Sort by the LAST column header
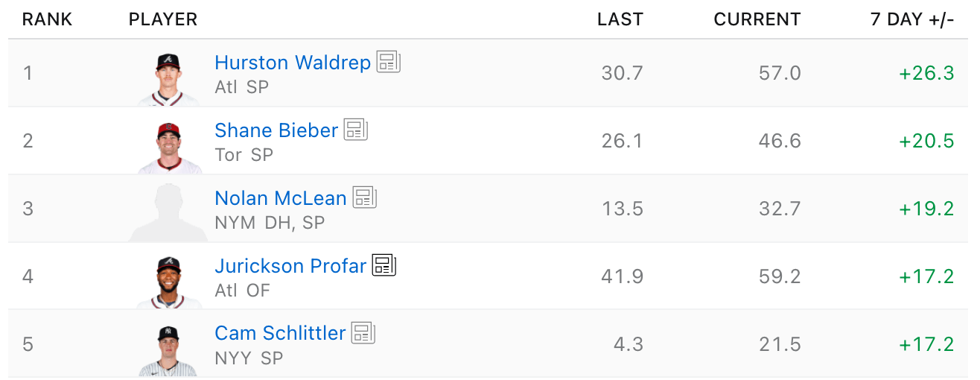This screenshot has height=380, width=980. click(x=620, y=20)
